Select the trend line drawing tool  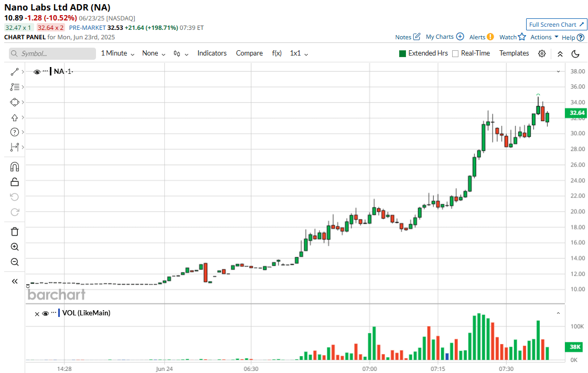(14, 72)
